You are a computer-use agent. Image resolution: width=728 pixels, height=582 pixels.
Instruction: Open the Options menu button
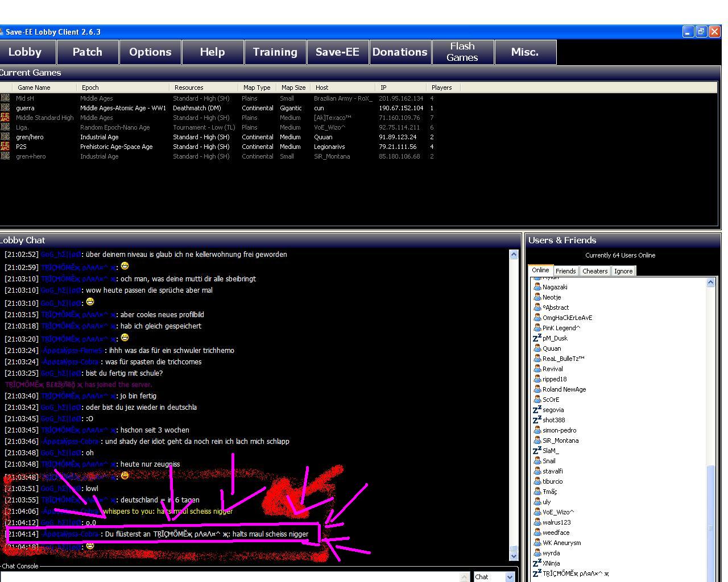click(150, 52)
